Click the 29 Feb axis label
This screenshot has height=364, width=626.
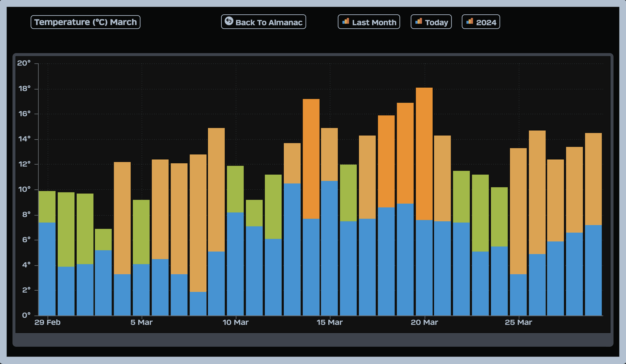point(48,322)
